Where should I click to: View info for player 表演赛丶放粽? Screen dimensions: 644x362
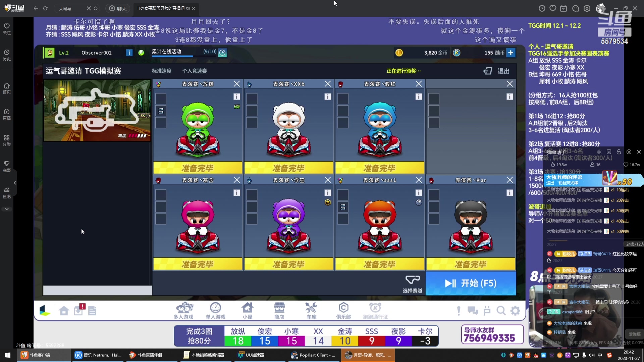click(x=237, y=97)
